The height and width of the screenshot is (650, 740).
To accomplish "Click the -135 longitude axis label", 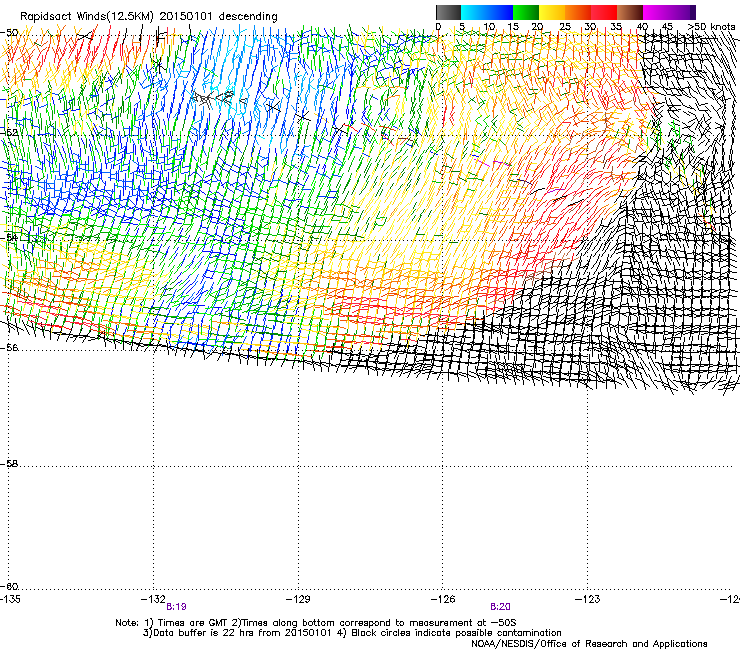I will tap(10, 599).
